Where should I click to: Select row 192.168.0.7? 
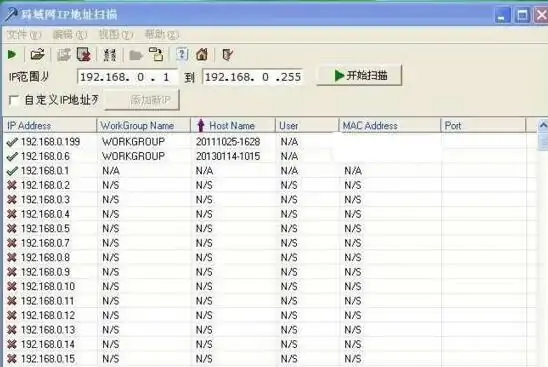(270, 243)
